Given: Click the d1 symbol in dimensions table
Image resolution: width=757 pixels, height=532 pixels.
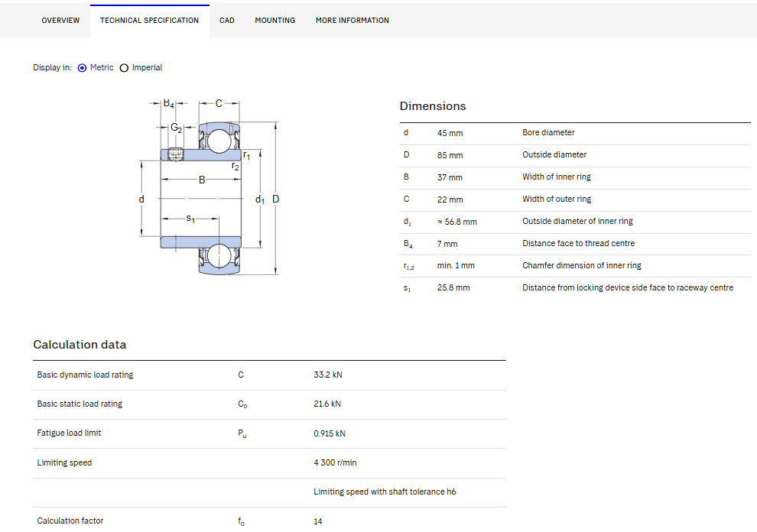Looking at the screenshot, I should click(408, 222).
